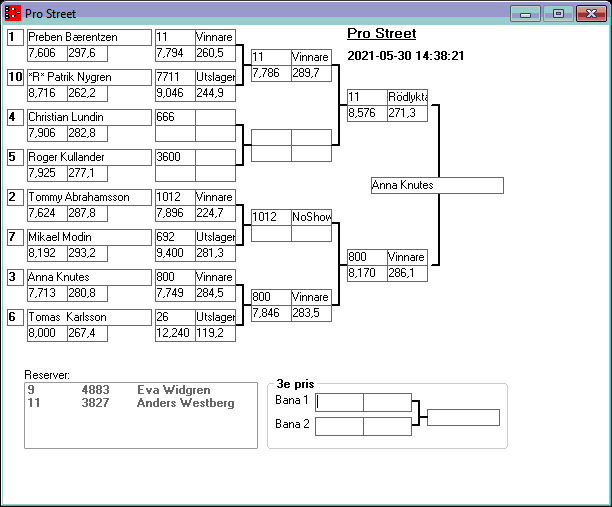
Task: Click seed number 2 box
Action: click(15, 197)
